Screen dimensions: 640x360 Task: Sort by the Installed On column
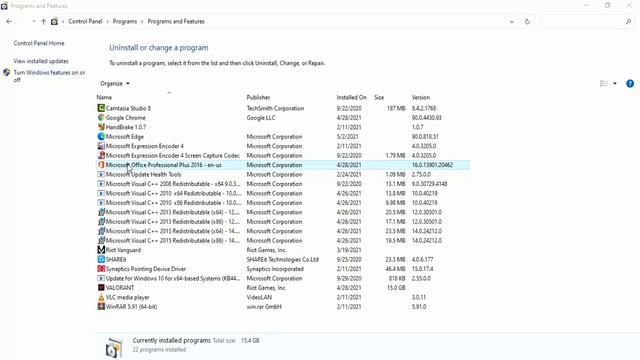pyautogui.click(x=351, y=98)
